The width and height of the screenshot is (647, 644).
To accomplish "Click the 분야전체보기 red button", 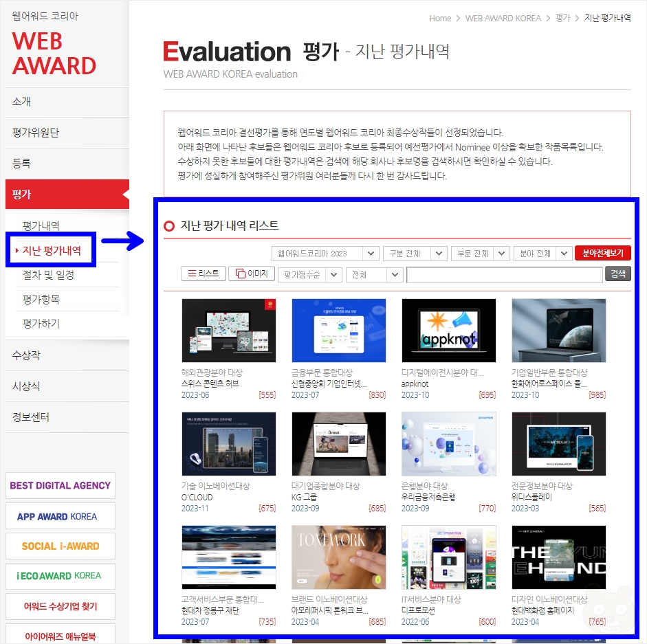I will (602, 253).
